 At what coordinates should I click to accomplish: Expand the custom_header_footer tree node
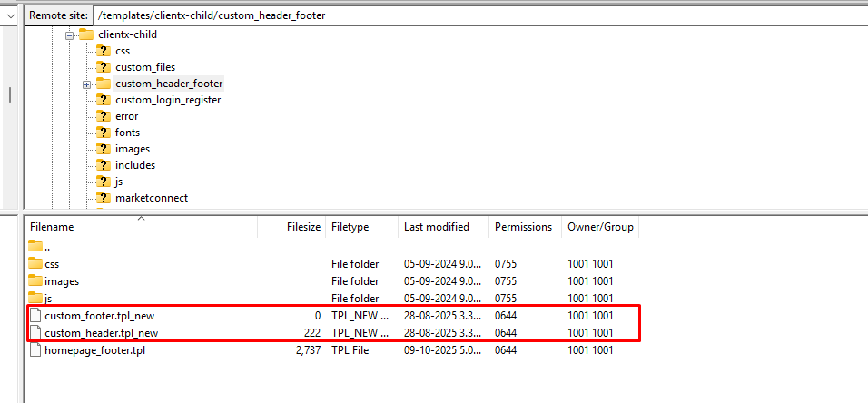coord(86,84)
